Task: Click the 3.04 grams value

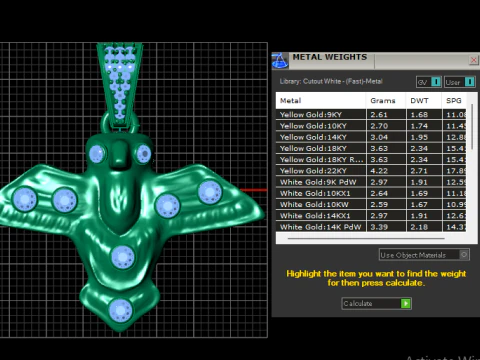Action: pos(379,137)
